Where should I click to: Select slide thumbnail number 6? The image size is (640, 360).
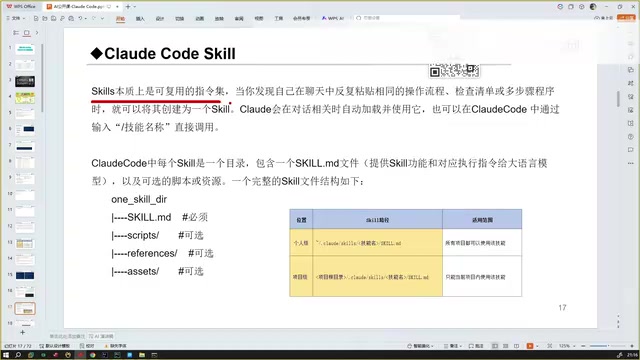coord(25,130)
